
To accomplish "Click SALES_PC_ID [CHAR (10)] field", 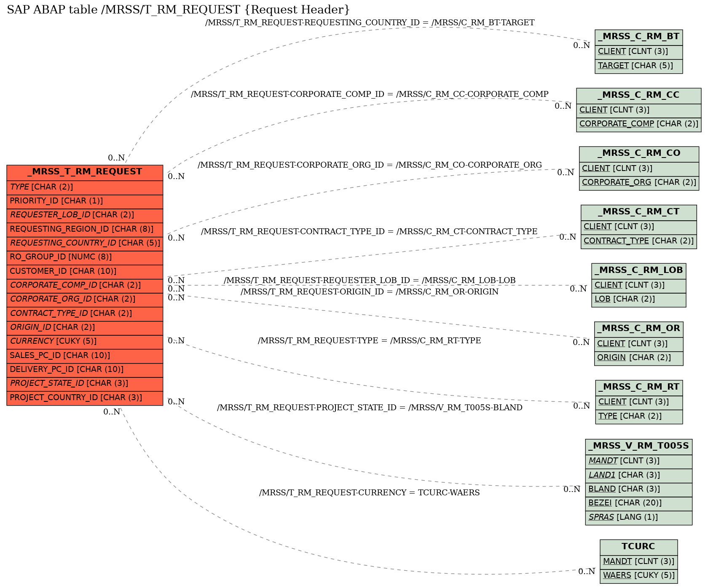I will (x=85, y=356).
